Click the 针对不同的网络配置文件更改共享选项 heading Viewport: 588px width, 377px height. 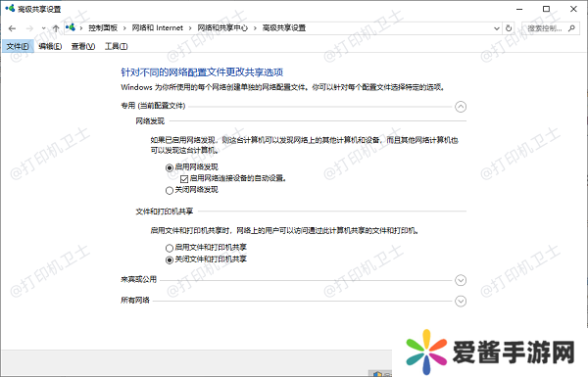(202, 71)
